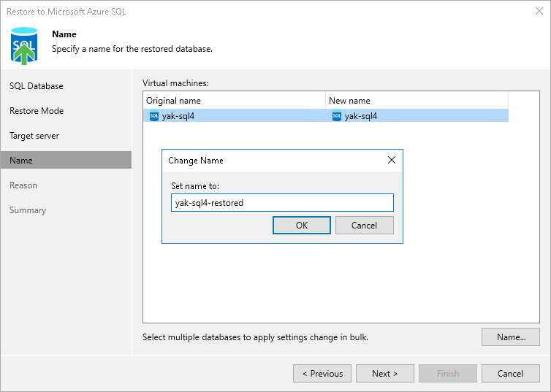Click the Change Name dialog title
Image resolution: width=551 pixels, height=392 pixels.
[x=196, y=161]
